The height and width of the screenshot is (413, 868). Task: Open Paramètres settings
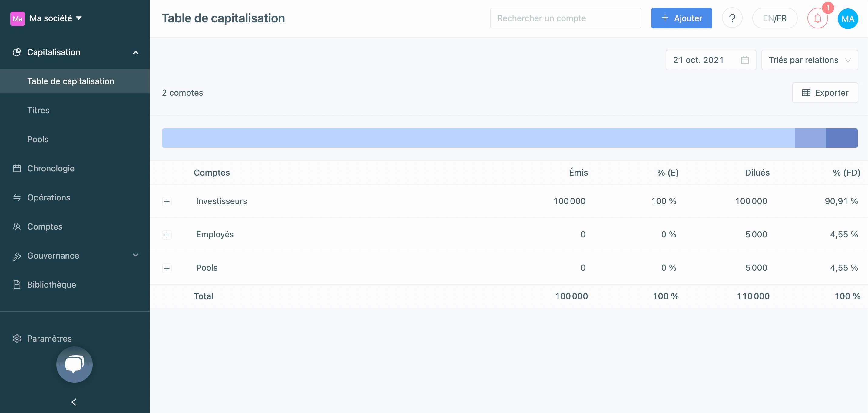[50, 339]
